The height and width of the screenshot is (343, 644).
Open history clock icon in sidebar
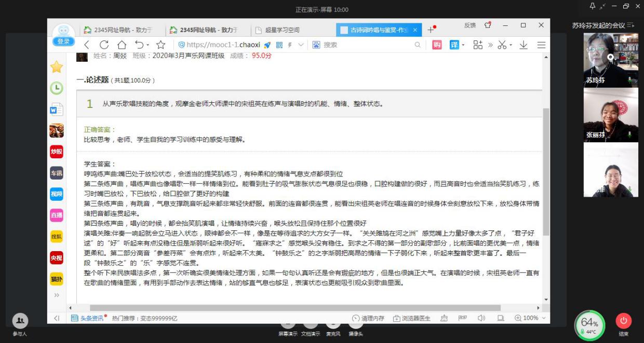click(x=56, y=88)
